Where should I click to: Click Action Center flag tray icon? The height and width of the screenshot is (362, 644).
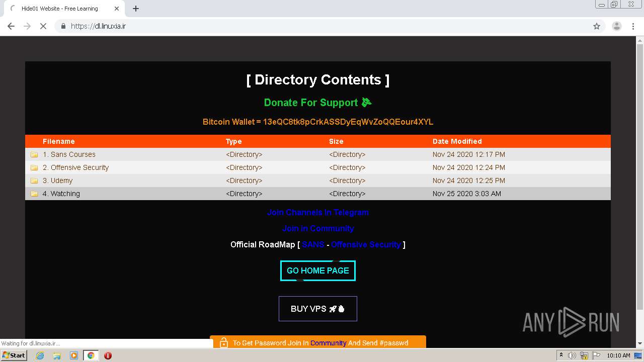[596, 355]
